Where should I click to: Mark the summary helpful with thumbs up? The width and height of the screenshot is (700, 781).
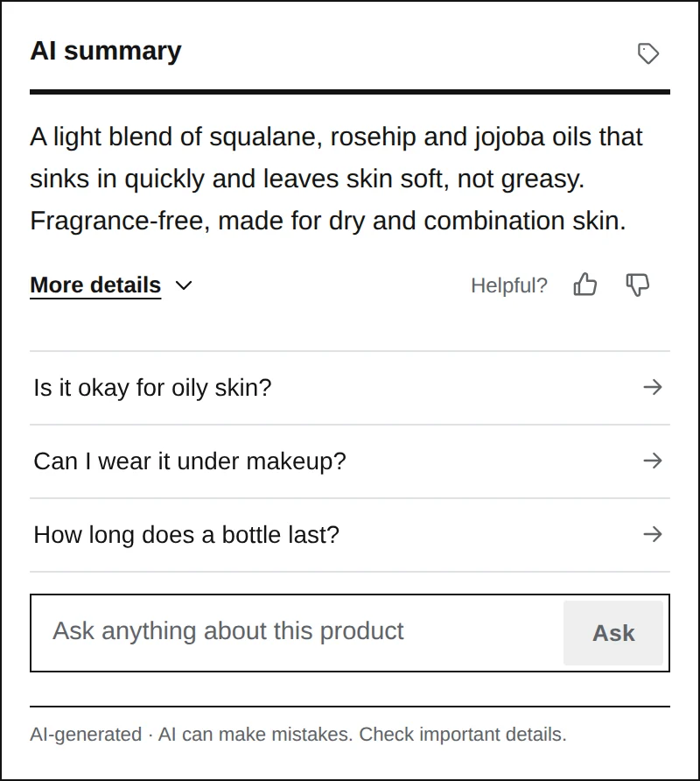point(585,285)
